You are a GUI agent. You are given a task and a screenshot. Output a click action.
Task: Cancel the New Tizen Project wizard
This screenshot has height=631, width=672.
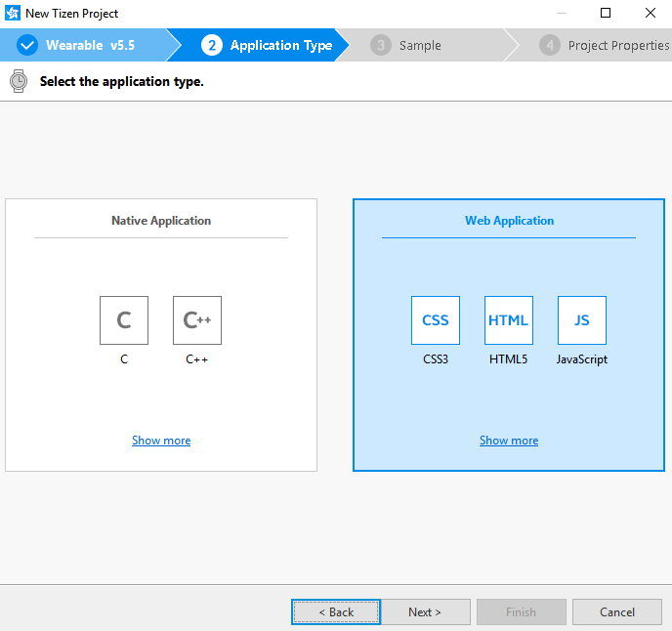pyautogui.click(x=617, y=612)
